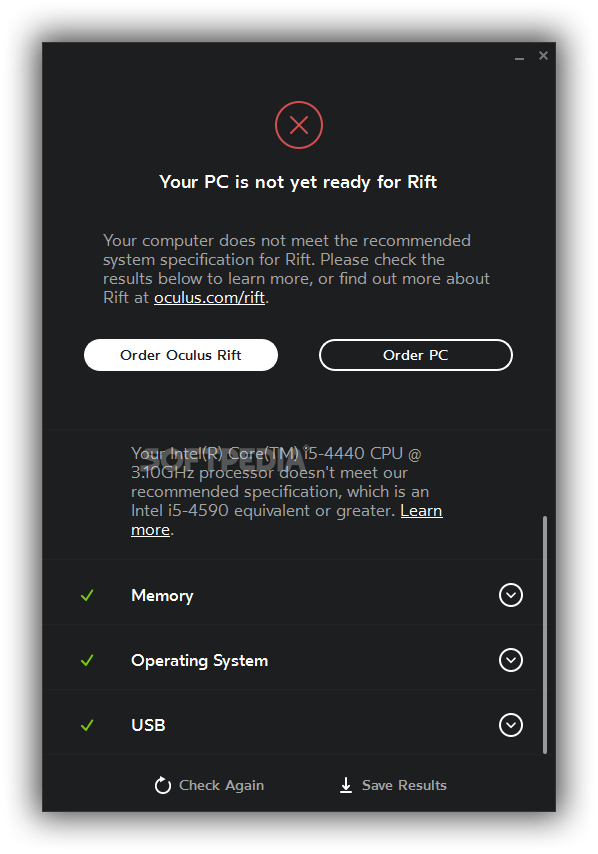Click the green checkmark next to Memory
The image size is (598, 854).
pyautogui.click(x=88, y=595)
